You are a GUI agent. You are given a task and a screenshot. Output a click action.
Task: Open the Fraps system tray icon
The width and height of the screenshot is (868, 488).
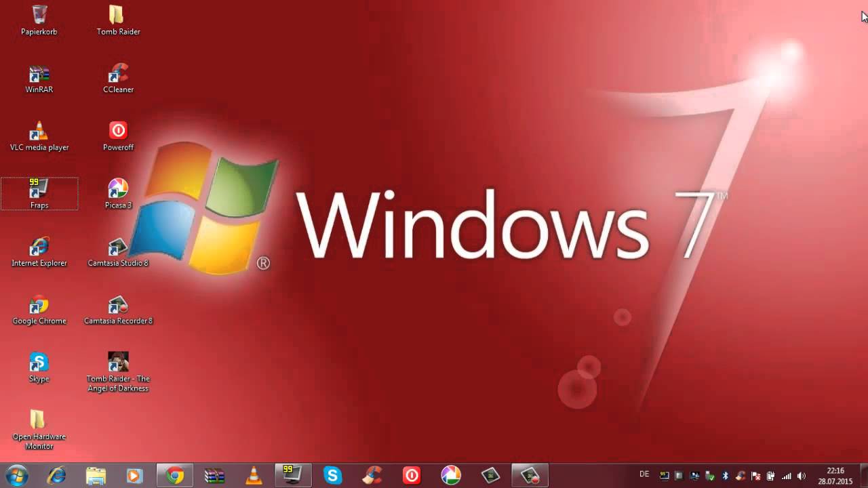pyautogui.click(x=665, y=476)
